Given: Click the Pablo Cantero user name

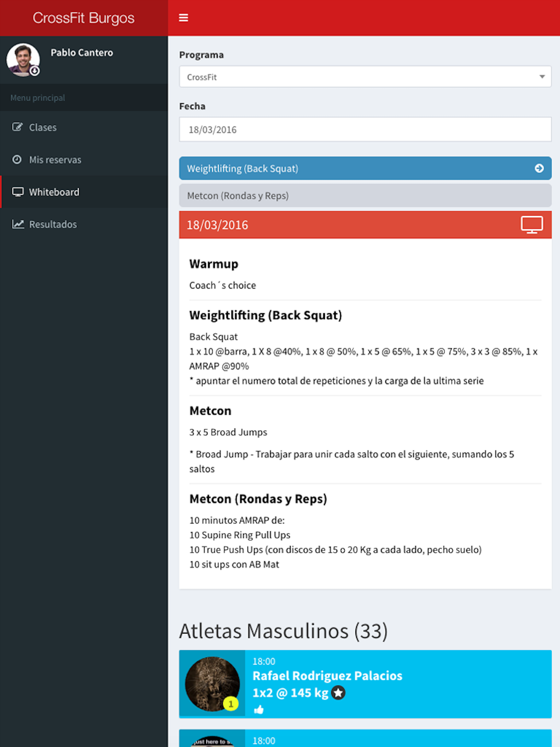Looking at the screenshot, I should point(82,53).
